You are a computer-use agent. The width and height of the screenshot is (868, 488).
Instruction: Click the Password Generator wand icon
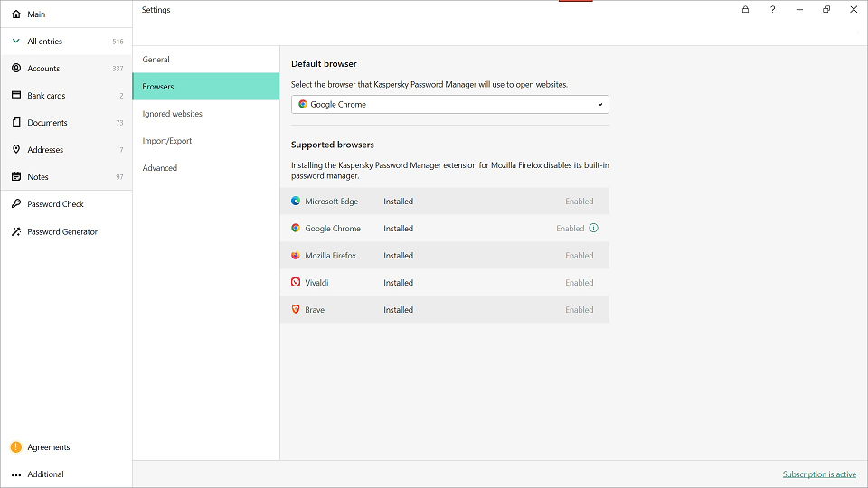point(16,231)
